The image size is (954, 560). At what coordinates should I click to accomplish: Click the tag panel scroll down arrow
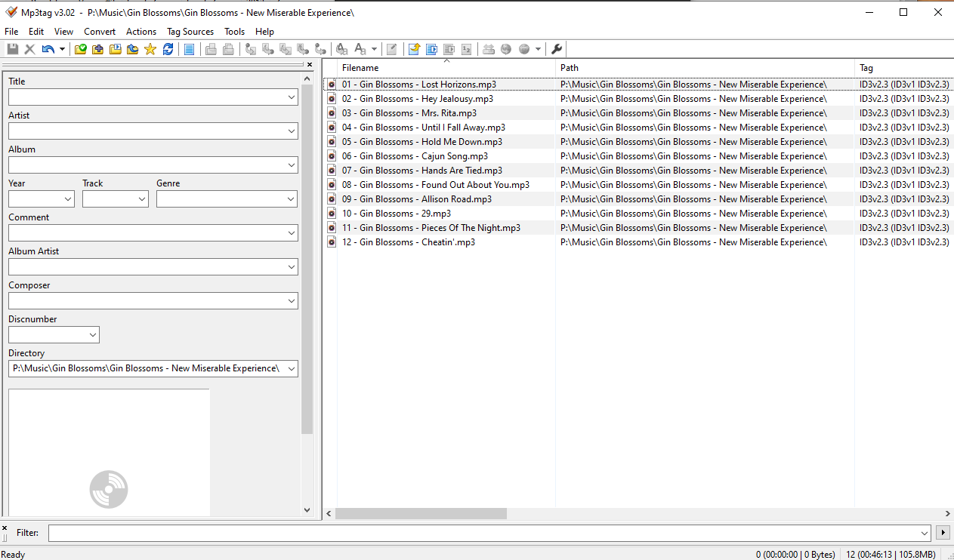tap(307, 510)
